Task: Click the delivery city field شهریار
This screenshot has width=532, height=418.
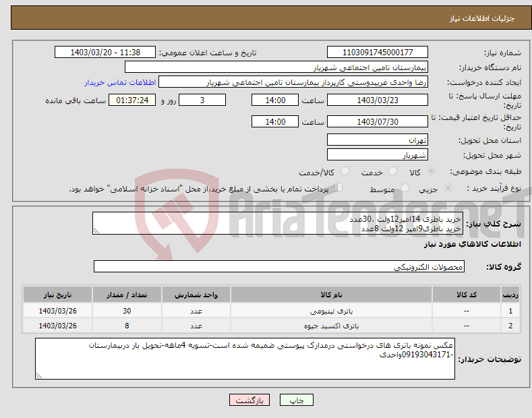Action: point(378,154)
